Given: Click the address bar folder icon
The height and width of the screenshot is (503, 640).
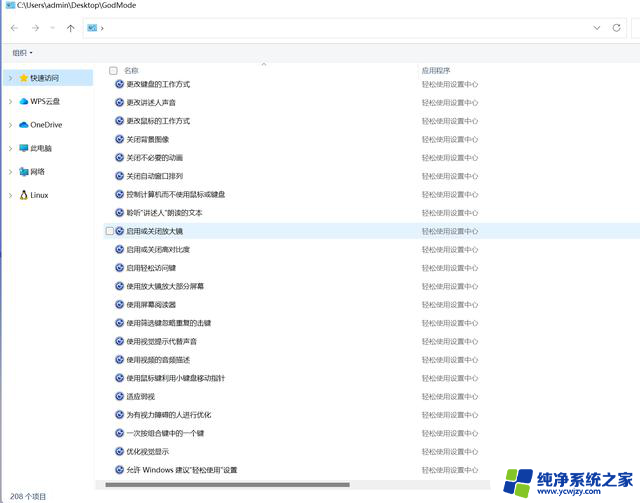Looking at the screenshot, I should click(x=92, y=28).
